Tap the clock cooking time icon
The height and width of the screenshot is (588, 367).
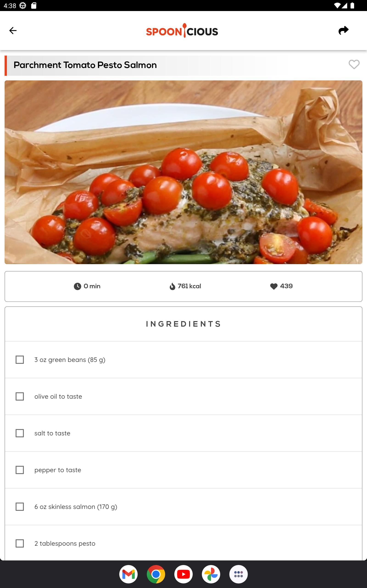78,286
